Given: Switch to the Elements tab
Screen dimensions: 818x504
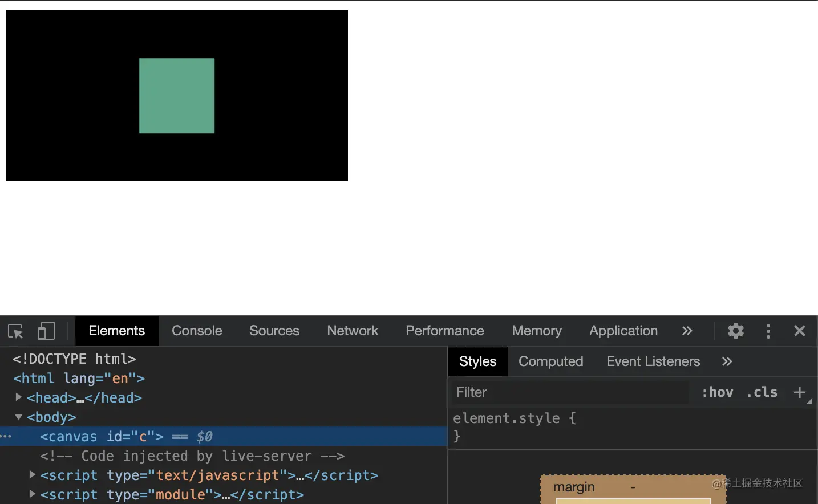Looking at the screenshot, I should click(117, 331).
